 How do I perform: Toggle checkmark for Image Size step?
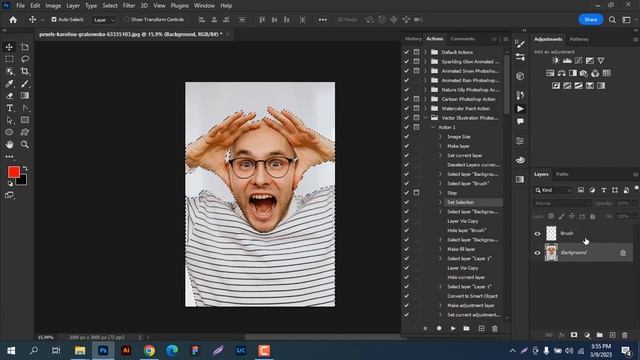click(407, 137)
